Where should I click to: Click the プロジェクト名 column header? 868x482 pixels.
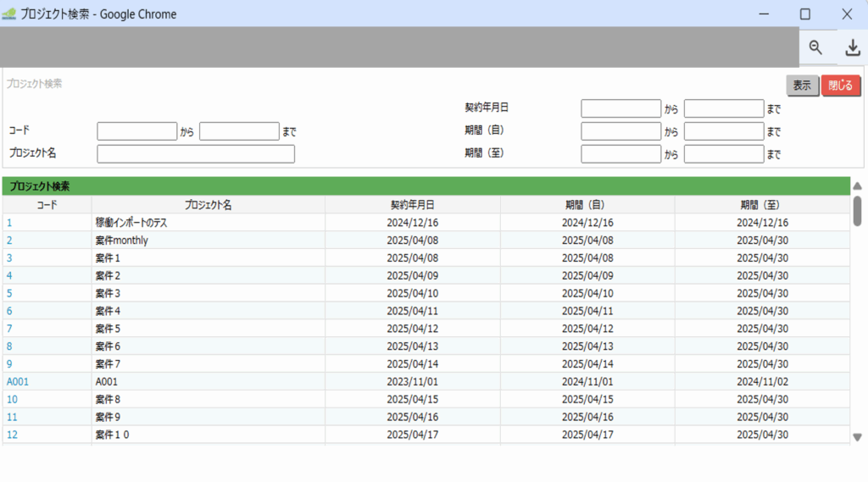208,205
